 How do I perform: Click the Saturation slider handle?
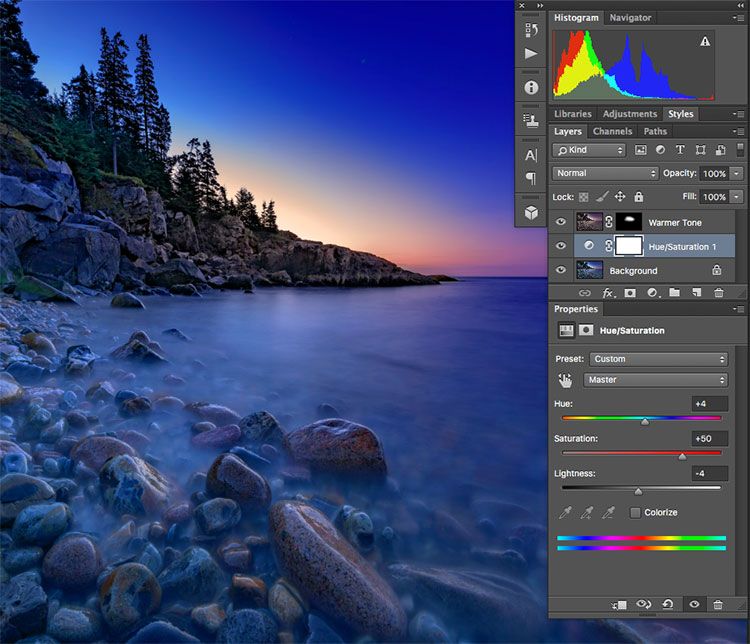tap(682, 456)
